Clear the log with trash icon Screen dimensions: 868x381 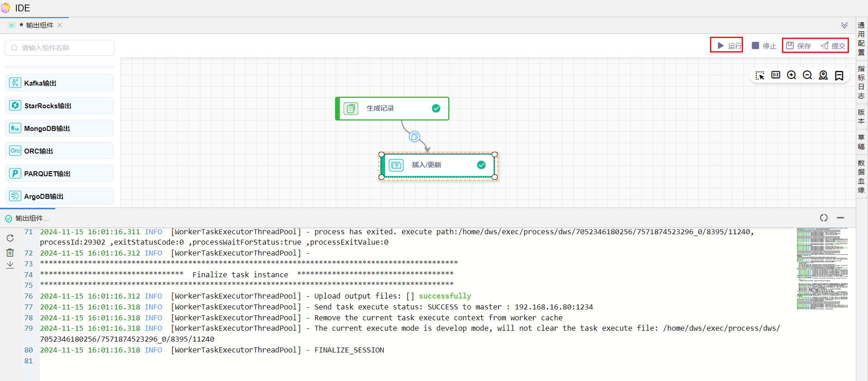pos(10,252)
